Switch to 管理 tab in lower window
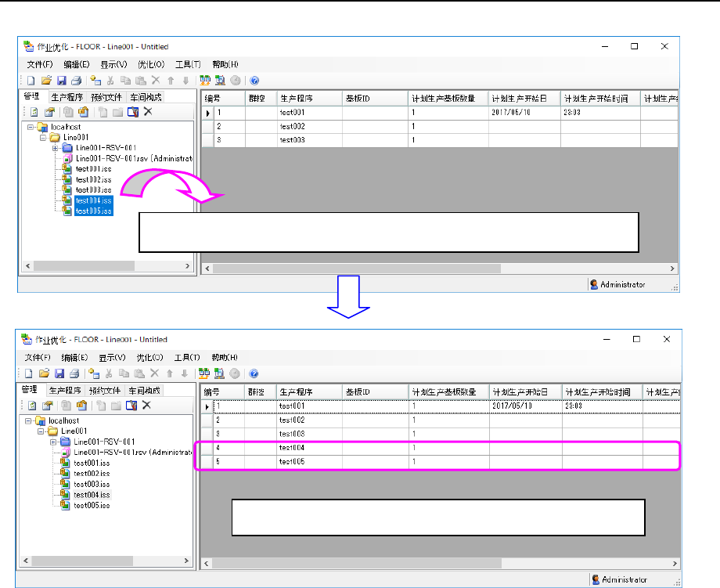The image size is (720, 588). point(30,390)
